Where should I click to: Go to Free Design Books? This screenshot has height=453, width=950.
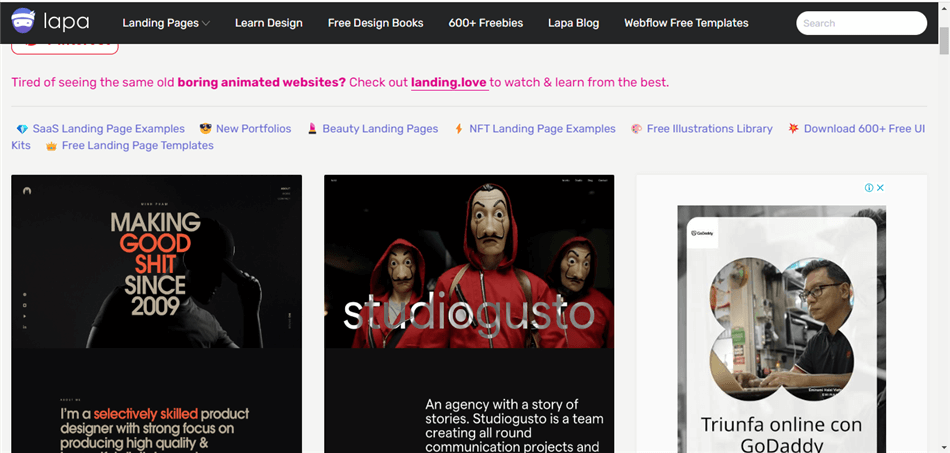(x=376, y=23)
